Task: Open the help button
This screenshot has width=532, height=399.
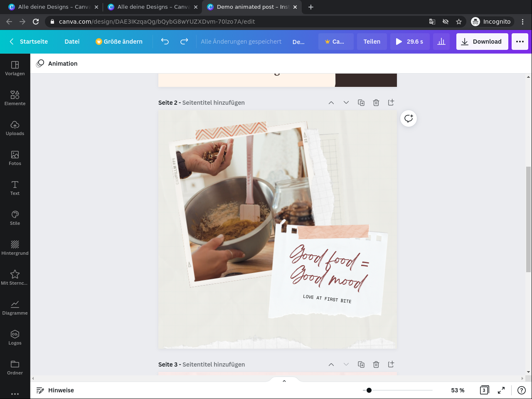Action: pos(522,390)
